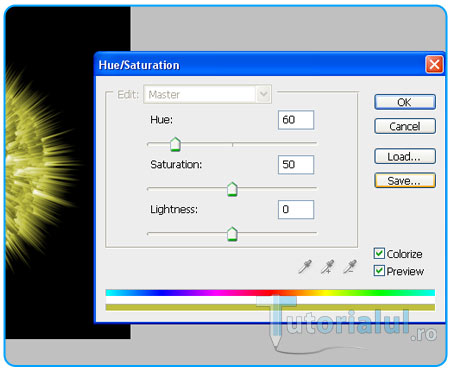Click the Load... button
The height and width of the screenshot is (370, 450).
point(405,156)
